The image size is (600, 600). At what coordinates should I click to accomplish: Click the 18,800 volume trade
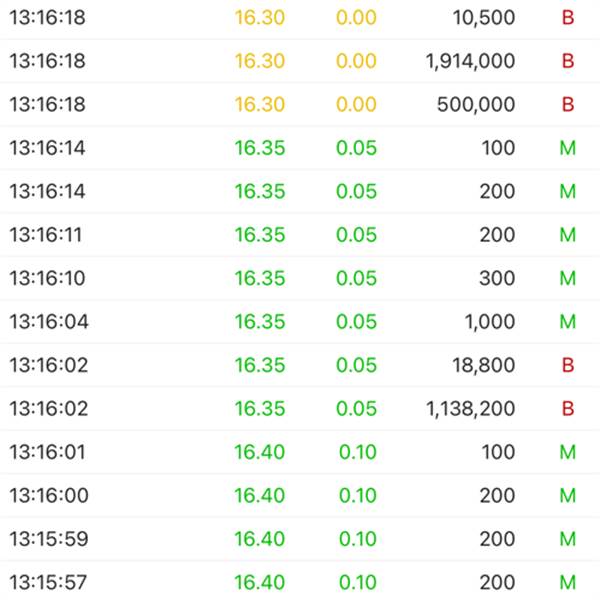[485, 365]
